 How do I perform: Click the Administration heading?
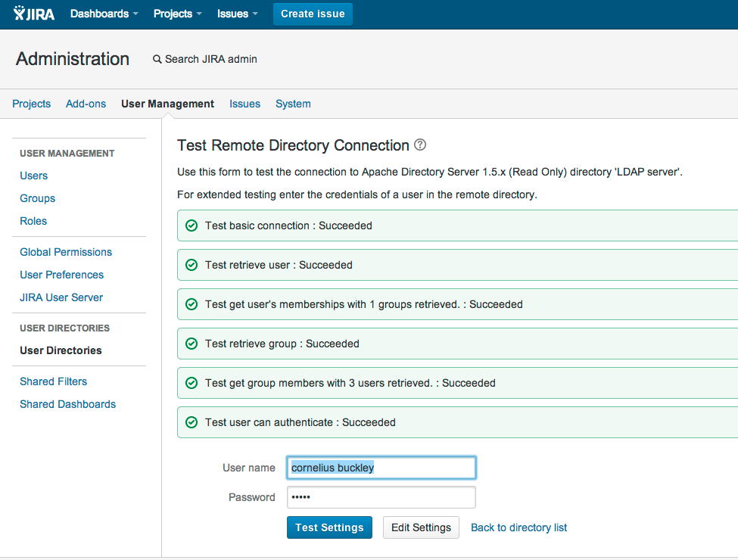[73, 59]
